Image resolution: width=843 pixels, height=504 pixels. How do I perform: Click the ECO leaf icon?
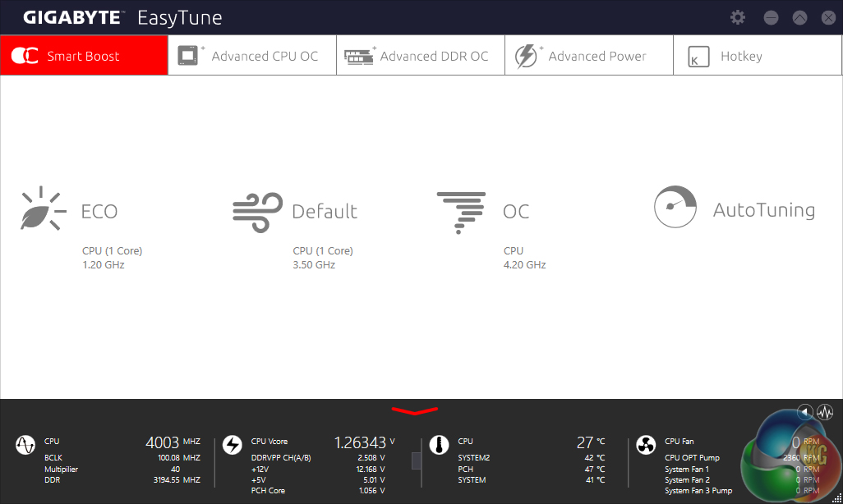pyautogui.click(x=43, y=208)
